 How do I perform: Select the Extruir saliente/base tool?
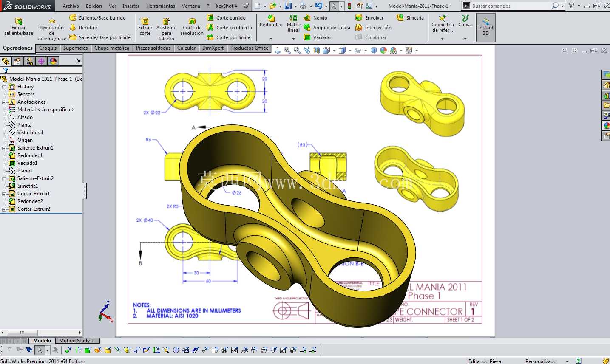19,27
